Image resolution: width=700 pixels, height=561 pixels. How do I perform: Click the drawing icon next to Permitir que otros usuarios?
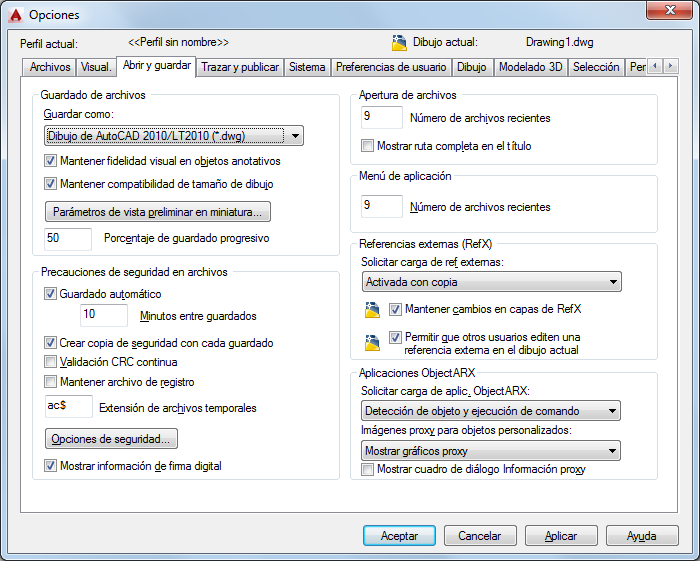[372, 342]
